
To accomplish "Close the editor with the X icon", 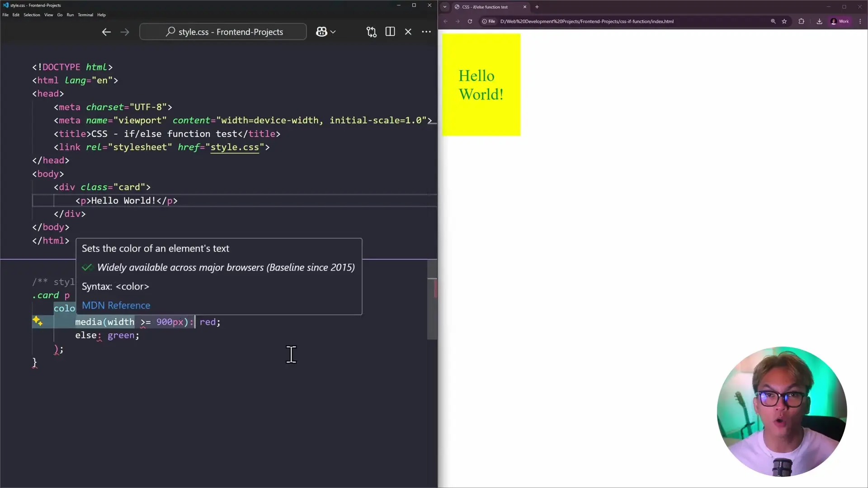I will pyautogui.click(x=408, y=32).
